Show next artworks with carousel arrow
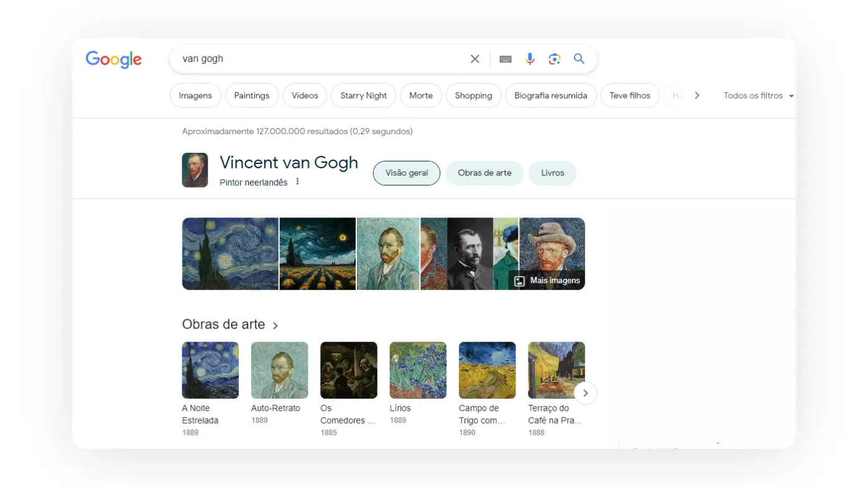This screenshot has width=868, height=487. (x=585, y=393)
